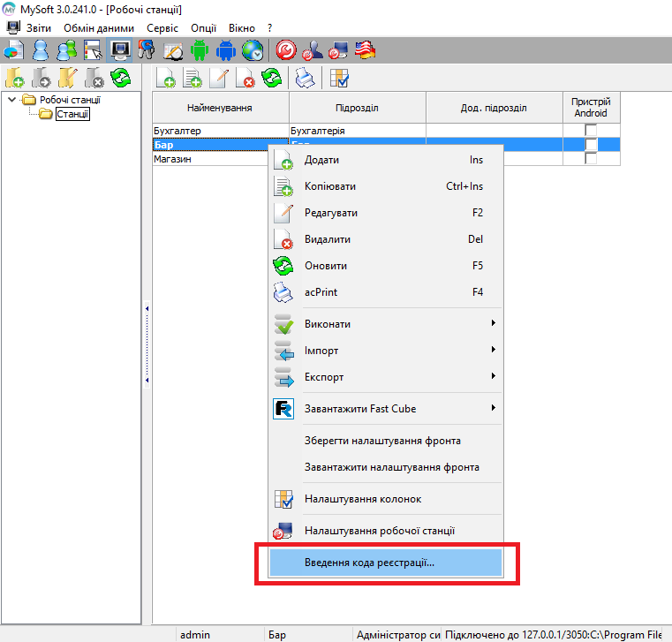Select the Станції tree item
Image resolution: width=672 pixels, height=642 pixels.
click(72, 114)
